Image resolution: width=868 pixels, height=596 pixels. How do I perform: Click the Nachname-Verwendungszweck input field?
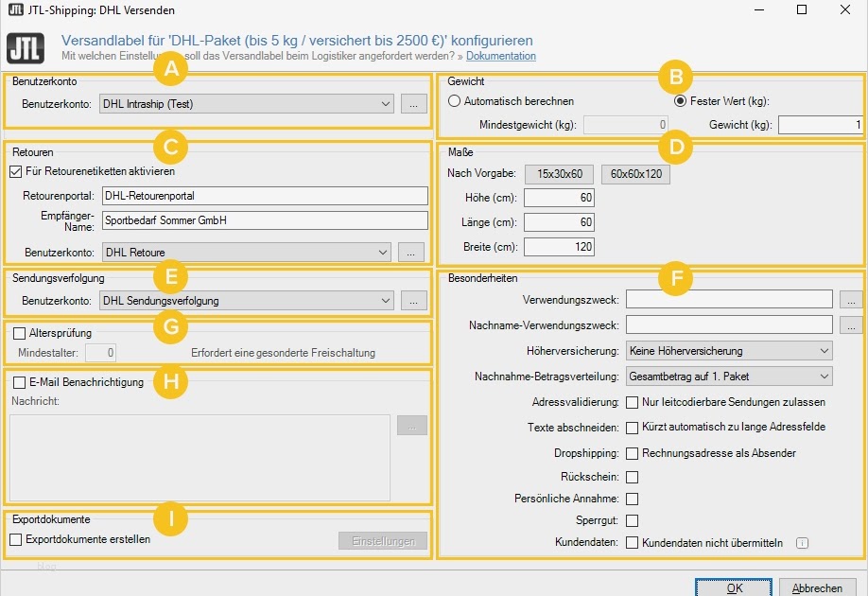pyautogui.click(x=729, y=325)
